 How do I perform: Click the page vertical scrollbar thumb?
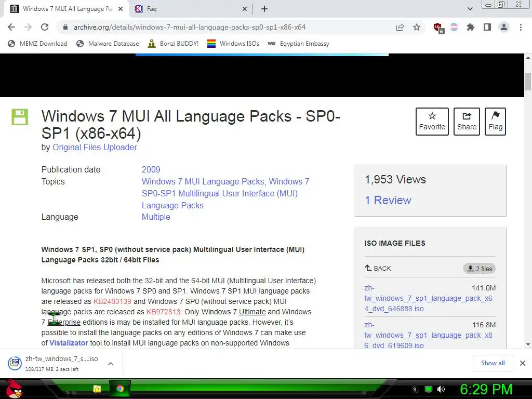coord(528,82)
